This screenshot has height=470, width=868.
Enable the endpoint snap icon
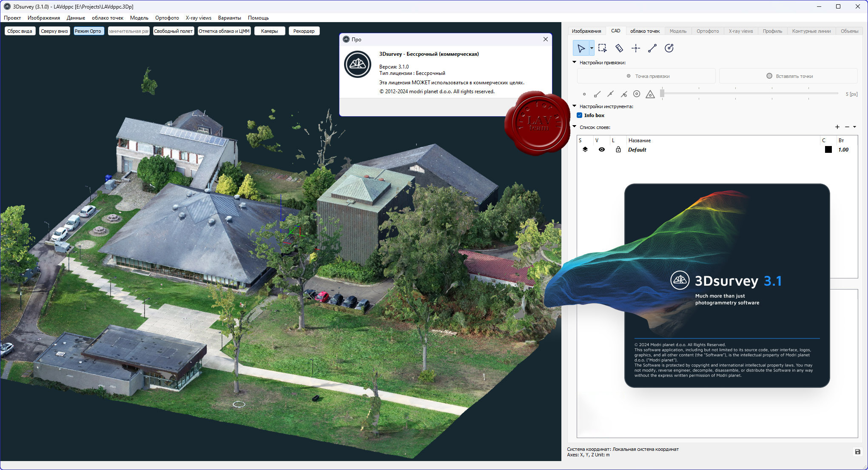pos(598,94)
